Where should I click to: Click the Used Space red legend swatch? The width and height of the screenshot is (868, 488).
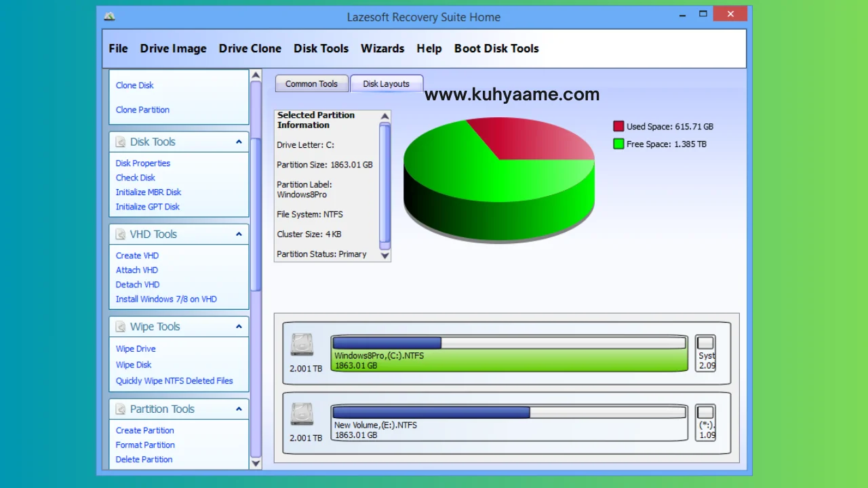(x=618, y=126)
